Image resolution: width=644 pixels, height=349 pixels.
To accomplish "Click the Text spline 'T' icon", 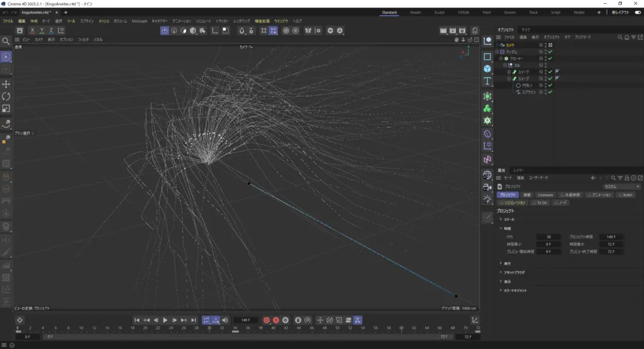I will tap(487, 81).
